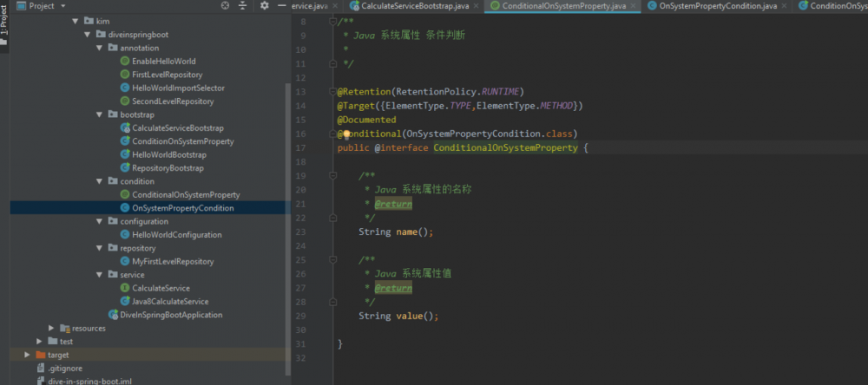868x385 pixels.
Task: Close the CalculateServiceBootstrap.java tab
Action: click(x=476, y=6)
